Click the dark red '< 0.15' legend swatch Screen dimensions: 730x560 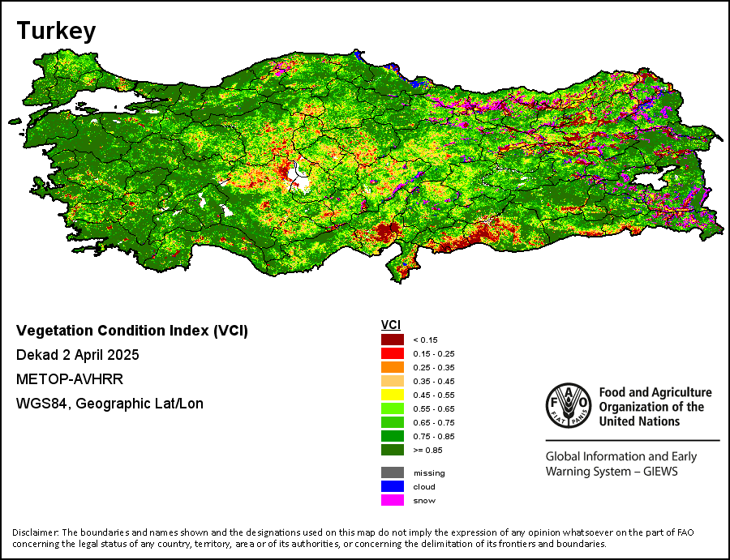(393, 340)
